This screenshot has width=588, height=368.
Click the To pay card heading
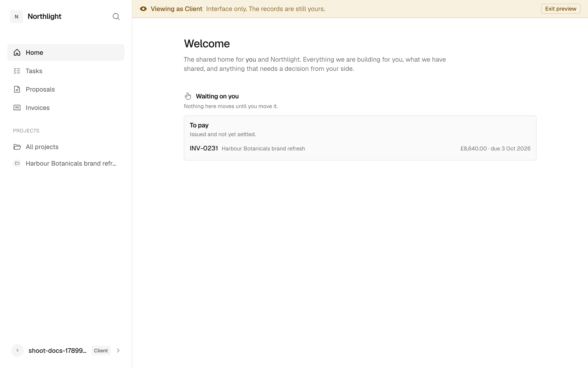199,125
